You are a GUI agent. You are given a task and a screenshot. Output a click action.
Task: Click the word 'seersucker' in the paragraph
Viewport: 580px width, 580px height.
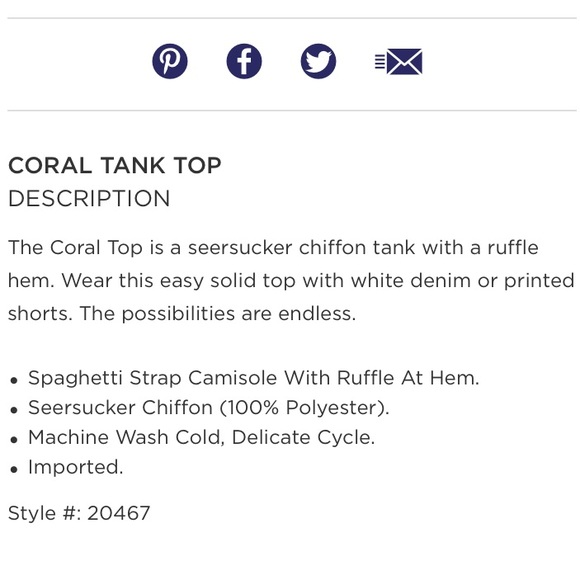click(240, 247)
